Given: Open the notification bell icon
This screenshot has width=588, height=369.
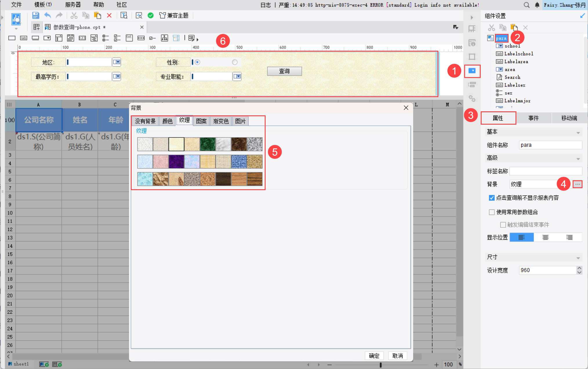Looking at the screenshot, I should (537, 5).
